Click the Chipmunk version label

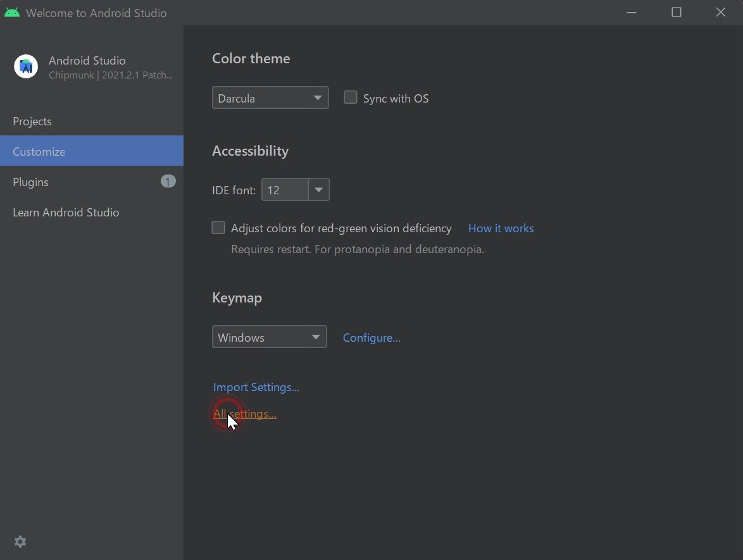[110, 75]
